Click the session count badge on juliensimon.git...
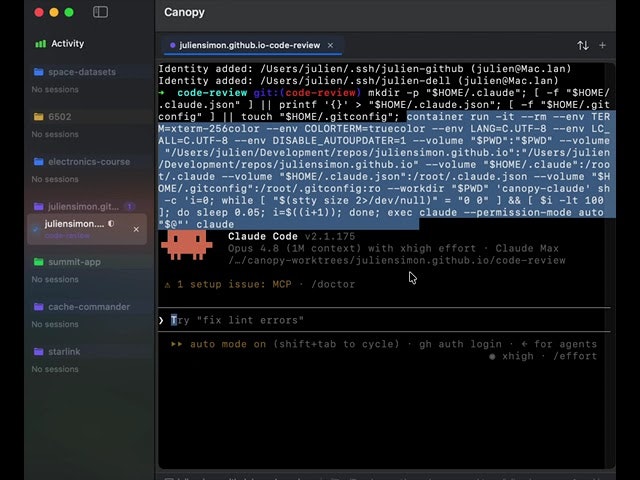This screenshot has height=480, width=640. tap(129, 207)
